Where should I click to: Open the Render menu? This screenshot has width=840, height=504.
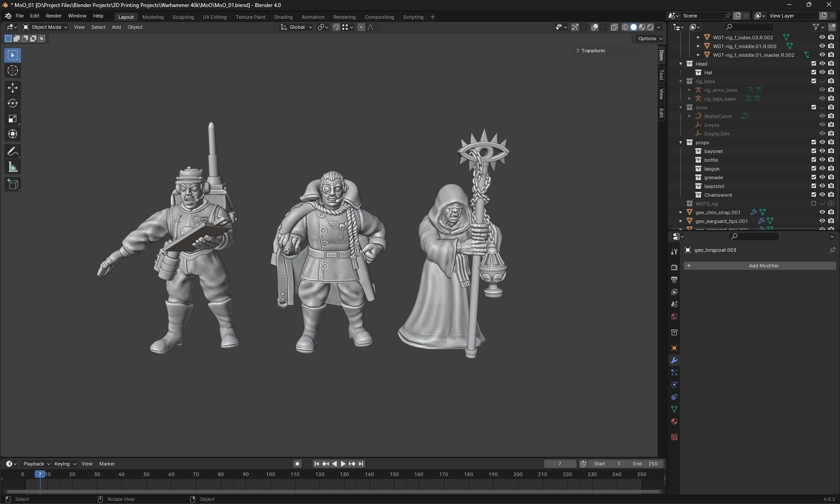pos(53,16)
